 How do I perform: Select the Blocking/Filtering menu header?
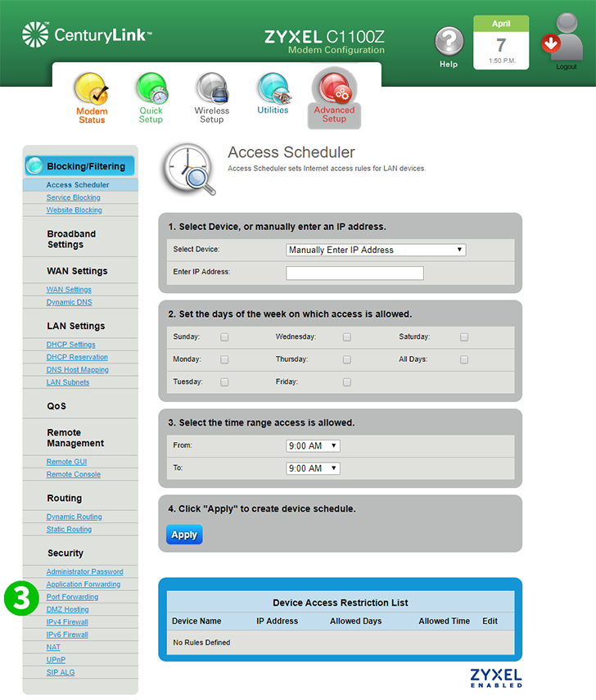click(80, 166)
